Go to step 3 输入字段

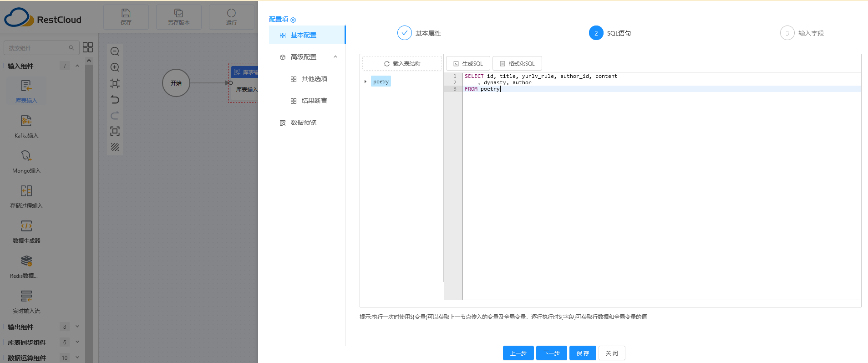tap(802, 33)
